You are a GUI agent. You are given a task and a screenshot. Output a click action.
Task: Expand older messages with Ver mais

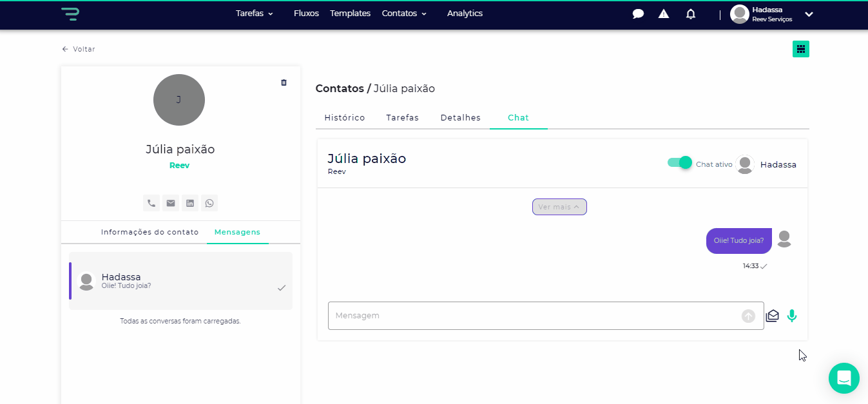[x=559, y=207]
